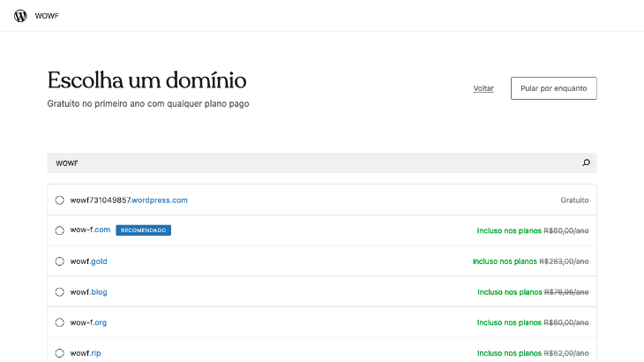Click the R$283,00/ano price text
Screen dimensions: 644x362
(x=564, y=261)
